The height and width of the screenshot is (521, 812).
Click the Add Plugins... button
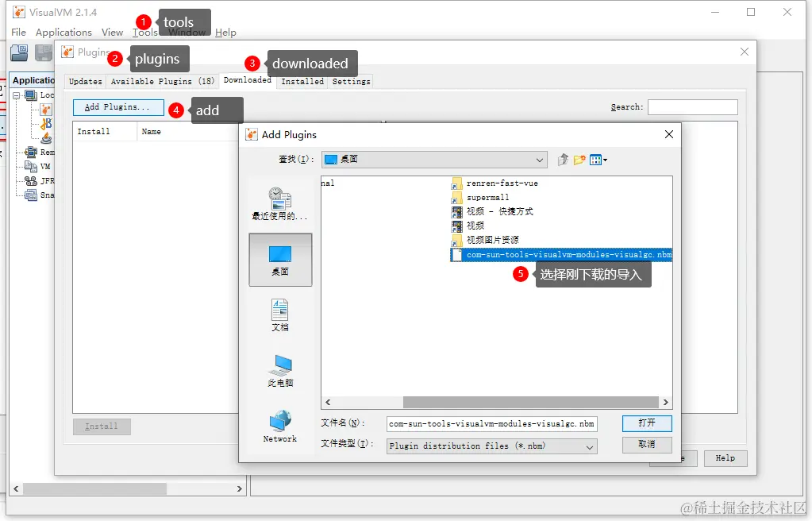coord(118,107)
